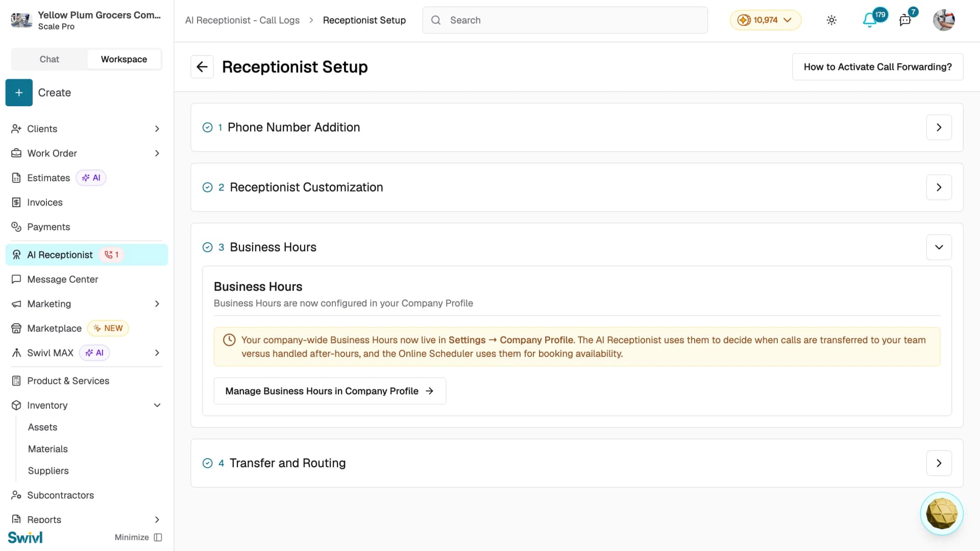This screenshot has width=980, height=551.
Task: Click the Minimize sidebar panel icon
Action: coord(158,537)
